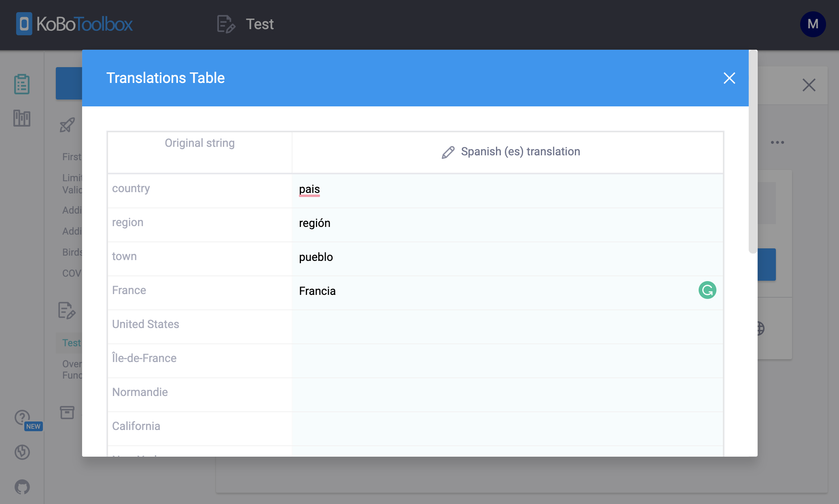
Task: Edit the 'pais' translation field
Action: point(507,190)
